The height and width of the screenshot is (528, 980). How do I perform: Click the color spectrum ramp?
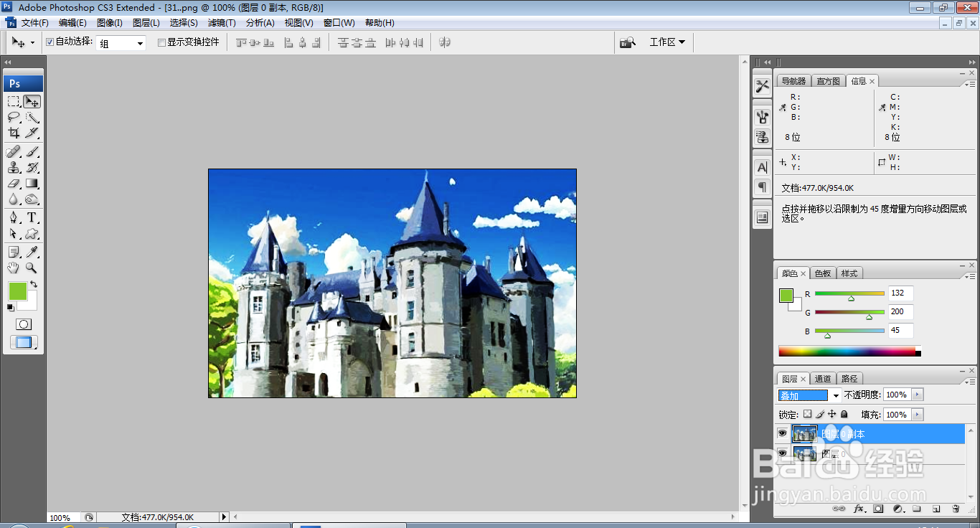847,352
